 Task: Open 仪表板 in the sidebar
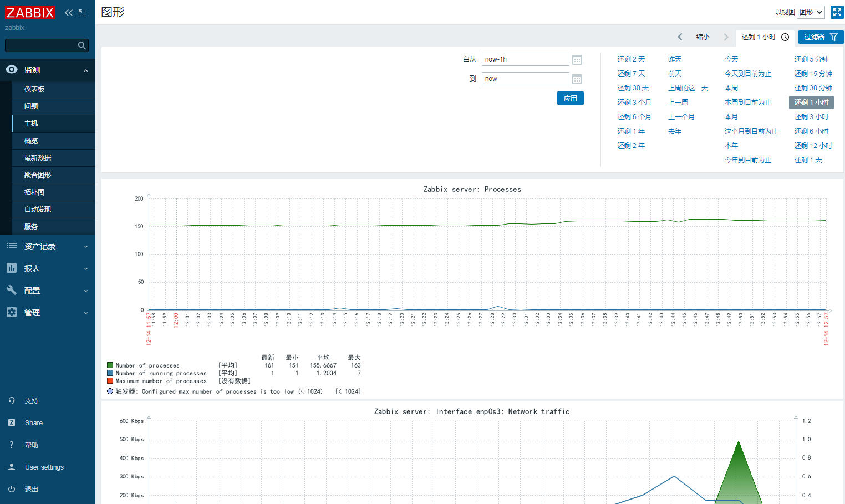(53, 89)
